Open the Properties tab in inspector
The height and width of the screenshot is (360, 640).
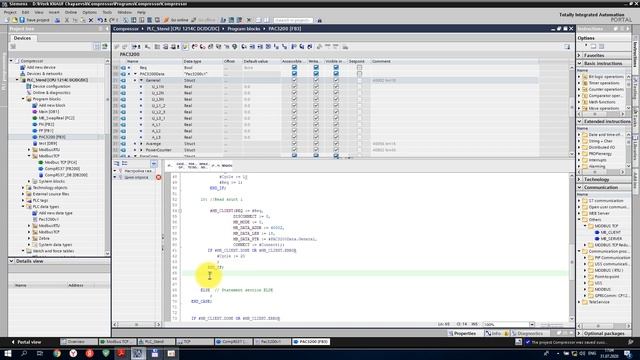[x=462, y=333]
